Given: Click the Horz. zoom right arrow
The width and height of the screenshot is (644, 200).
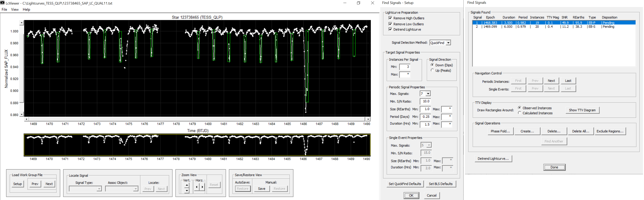Looking at the screenshot, I should [202, 187].
